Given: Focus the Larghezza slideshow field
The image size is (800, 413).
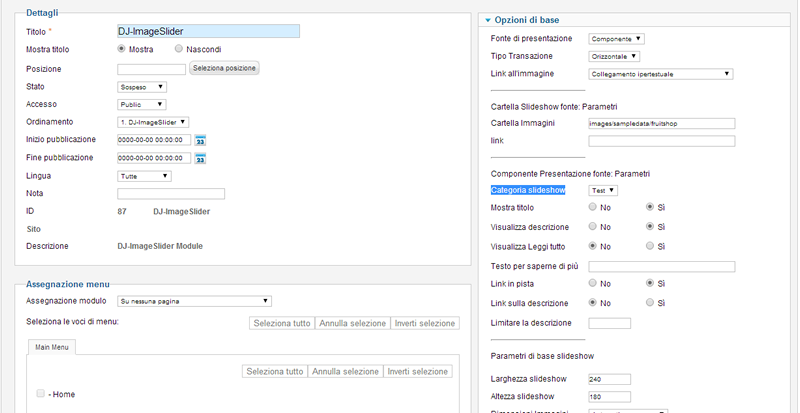Looking at the screenshot, I should (x=610, y=379).
